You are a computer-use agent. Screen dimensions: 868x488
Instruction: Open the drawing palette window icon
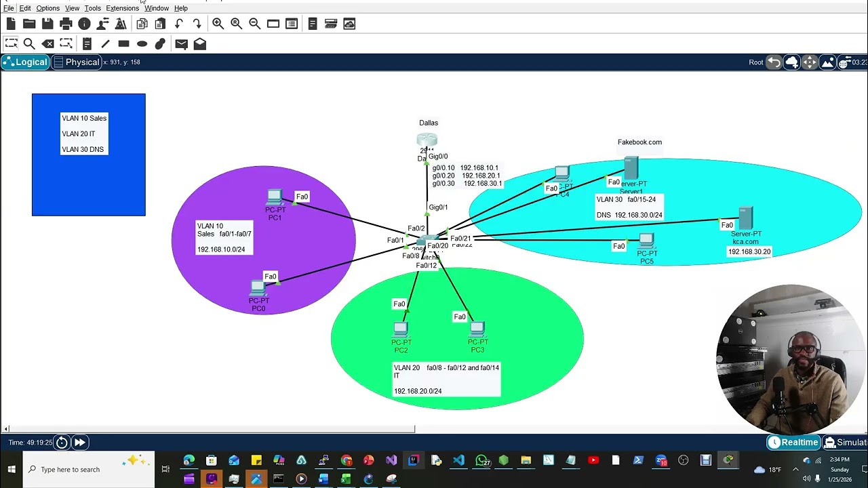(x=273, y=24)
